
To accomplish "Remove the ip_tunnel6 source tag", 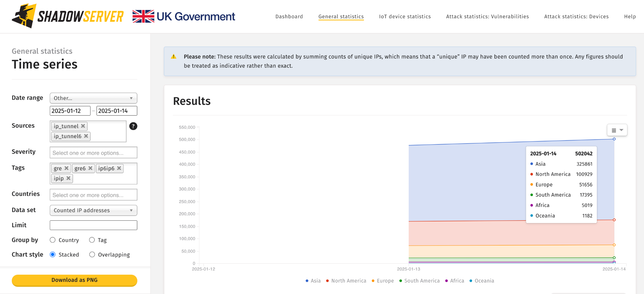I will pyautogui.click(x=86, y=136).
